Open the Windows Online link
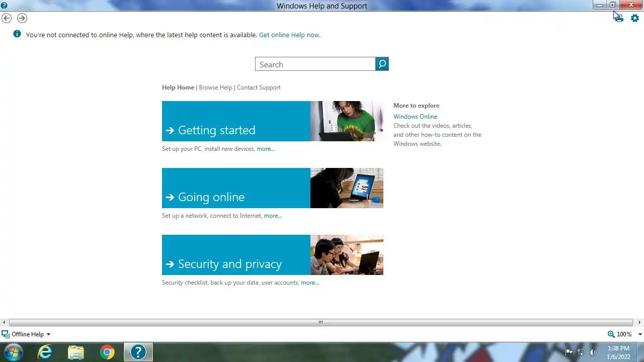The image size is (644, 362). coord(415,117)
